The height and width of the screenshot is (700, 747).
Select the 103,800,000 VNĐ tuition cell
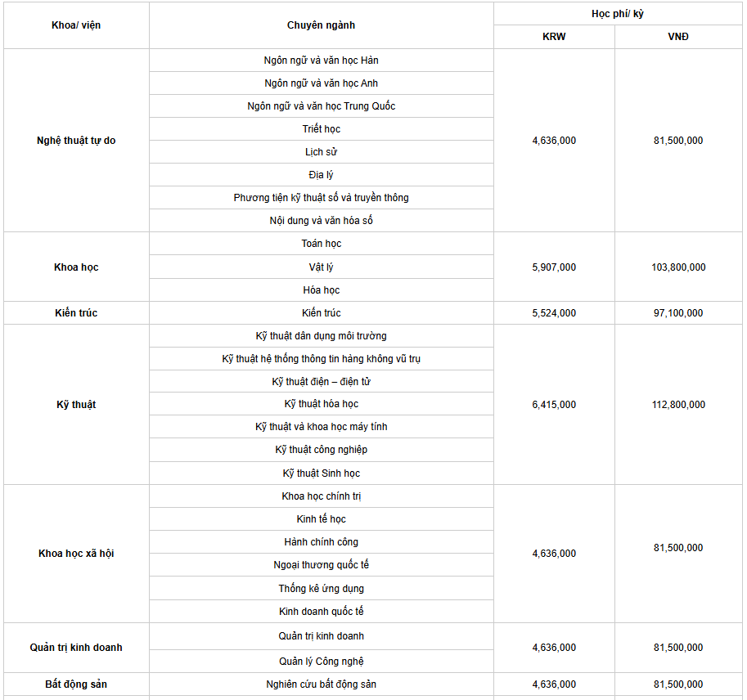click(678, 267)
